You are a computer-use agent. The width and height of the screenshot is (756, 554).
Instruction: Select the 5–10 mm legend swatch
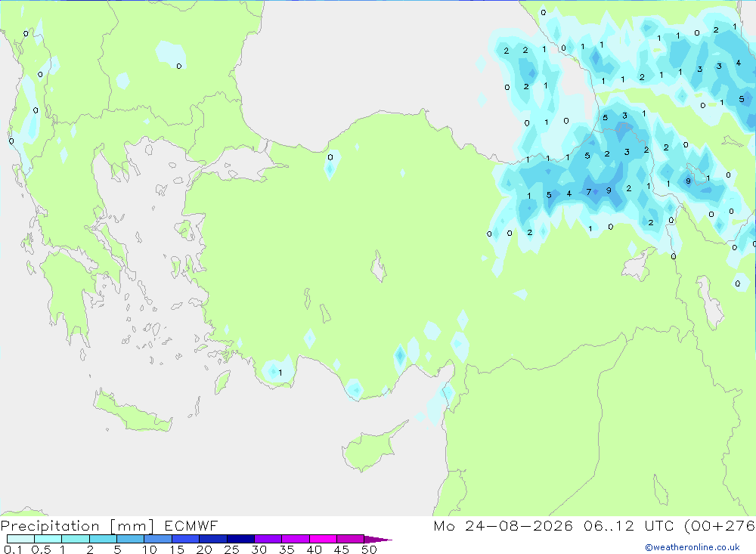coord(130,539)
